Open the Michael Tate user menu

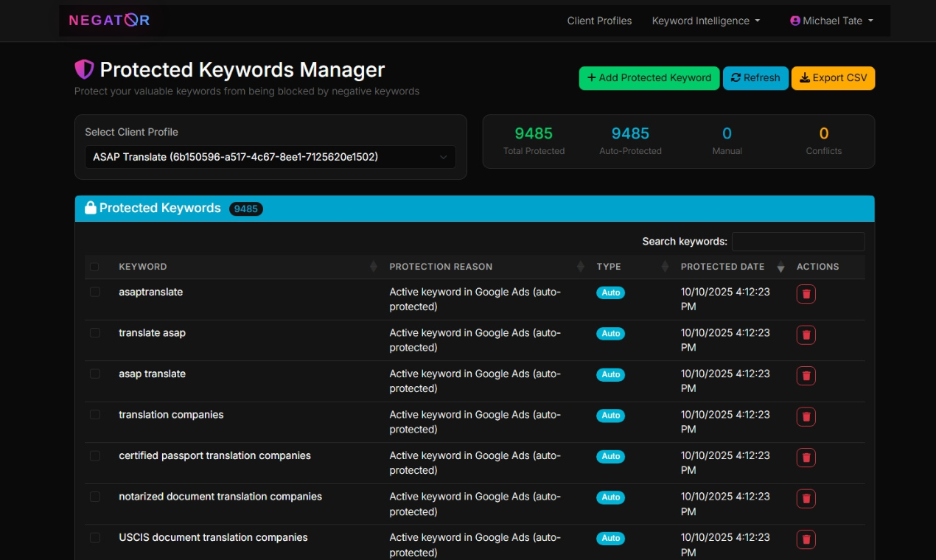point(831,21)
